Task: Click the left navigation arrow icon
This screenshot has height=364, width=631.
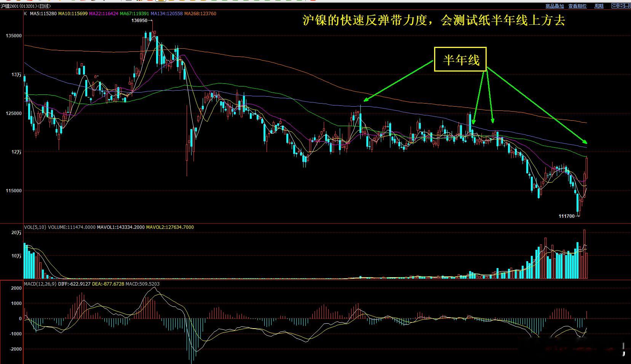Action: pyautogui.click(x=615, y=6)
